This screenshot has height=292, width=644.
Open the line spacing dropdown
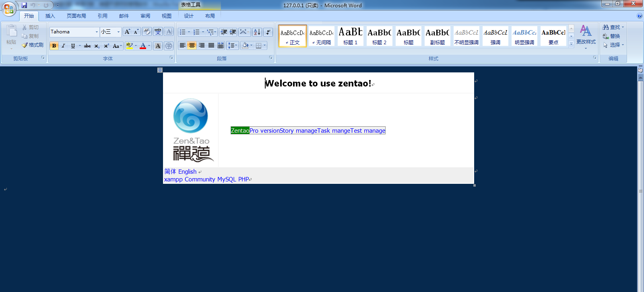(233, 45)
